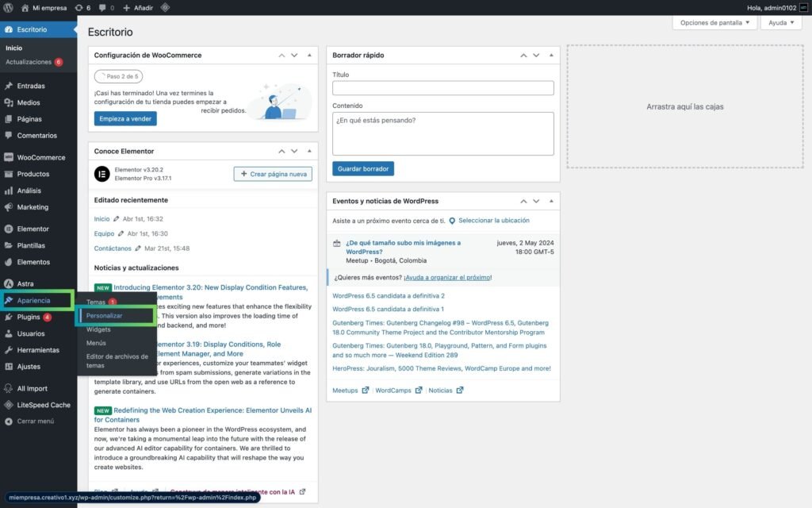Viewport: 812px width, 508px height.
Task: Click the diamond icon in admin bar
Action: point(165,8)
